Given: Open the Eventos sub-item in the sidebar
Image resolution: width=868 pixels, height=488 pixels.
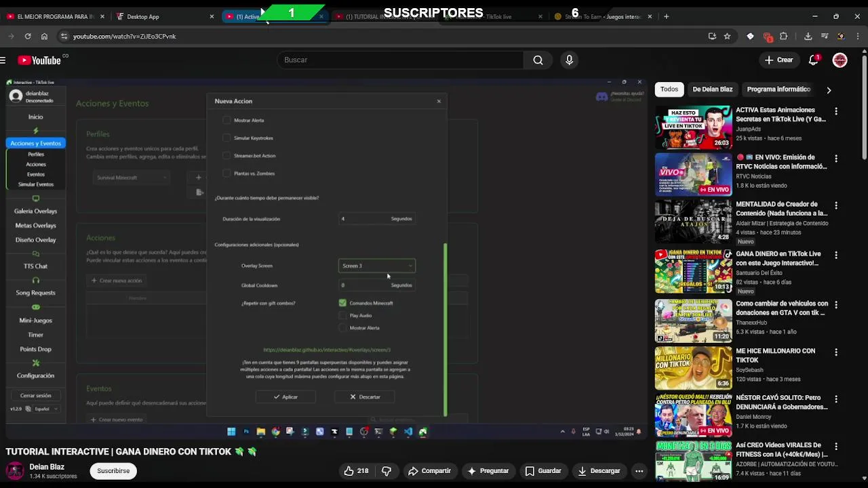Looking at the screenshot, I should (x=36, y=174).
